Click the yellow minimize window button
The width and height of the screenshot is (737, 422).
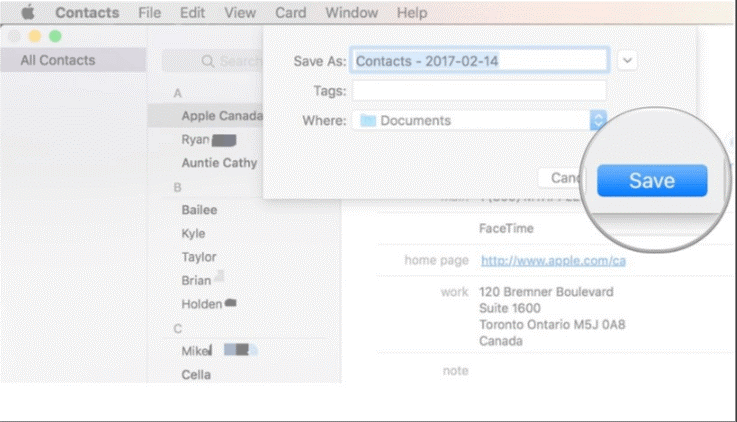pyautogui.click(x=35, y=36)
